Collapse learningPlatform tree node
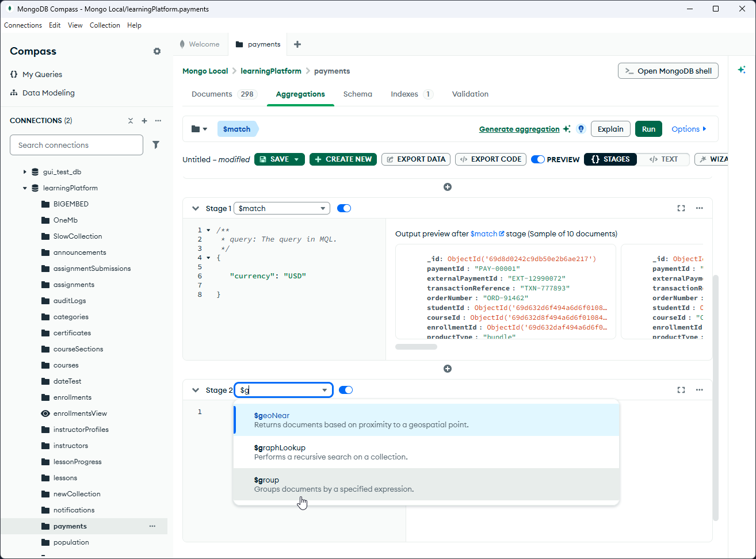 click(25, 188)
